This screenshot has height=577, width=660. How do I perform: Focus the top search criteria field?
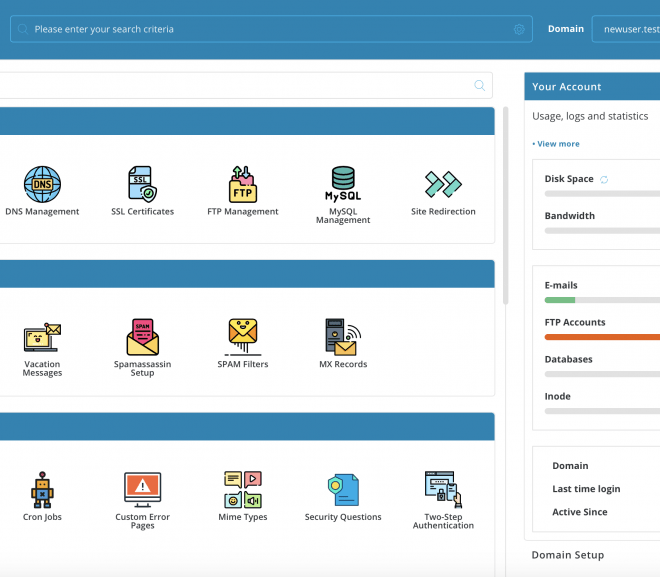(x=271, y=29)
